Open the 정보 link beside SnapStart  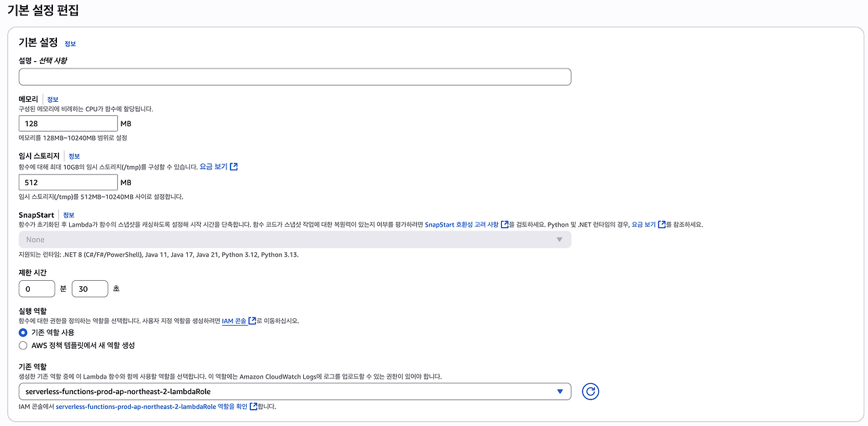click(x=68, y=215)
